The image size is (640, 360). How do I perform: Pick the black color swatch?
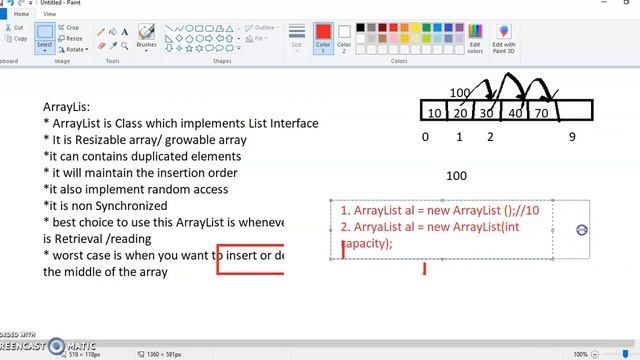point(360,27)
